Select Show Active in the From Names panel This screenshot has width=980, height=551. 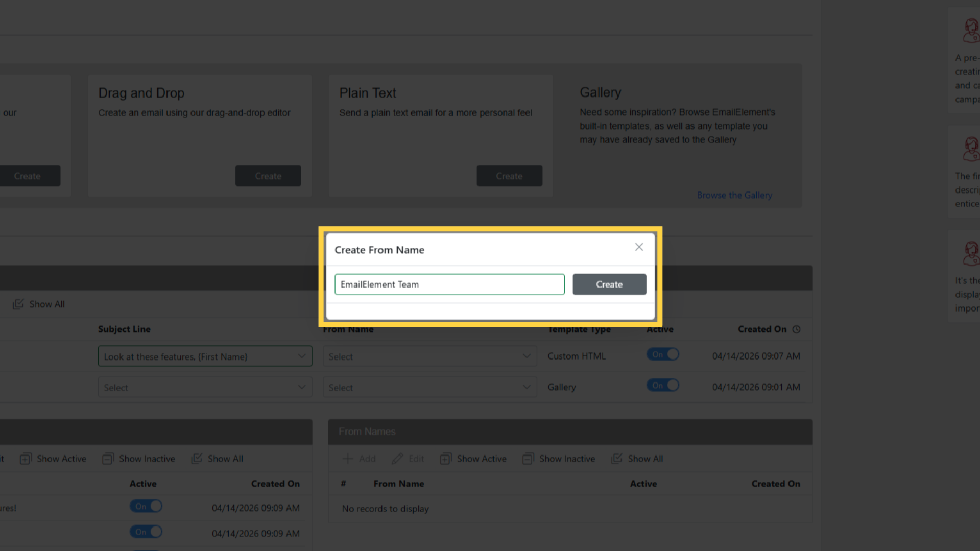[473, 459]
